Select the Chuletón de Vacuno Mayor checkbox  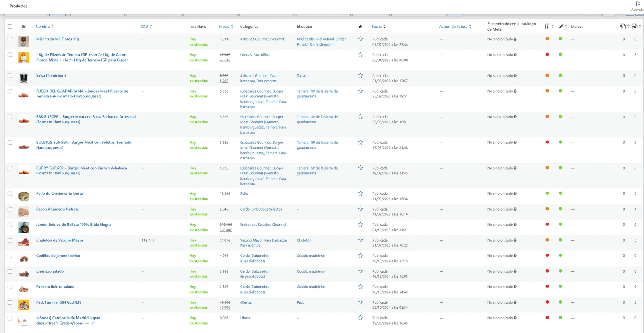10,240
